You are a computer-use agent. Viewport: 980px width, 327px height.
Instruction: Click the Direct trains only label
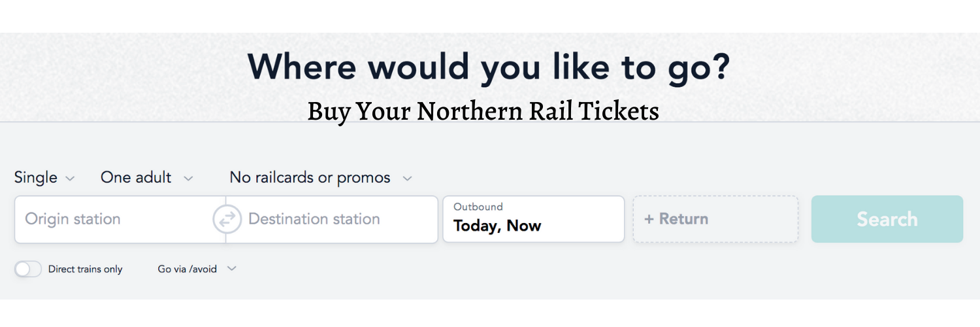tap(86, 269)
